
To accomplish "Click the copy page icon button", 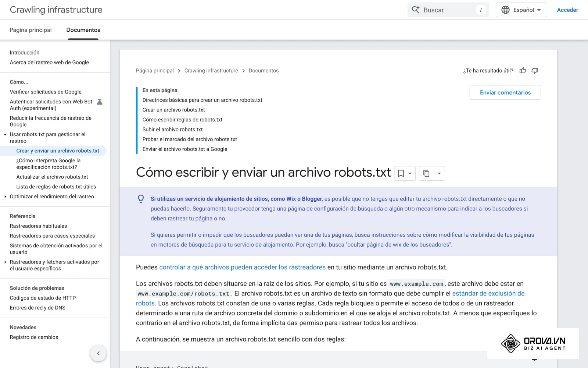I will [x=426, y=173].
